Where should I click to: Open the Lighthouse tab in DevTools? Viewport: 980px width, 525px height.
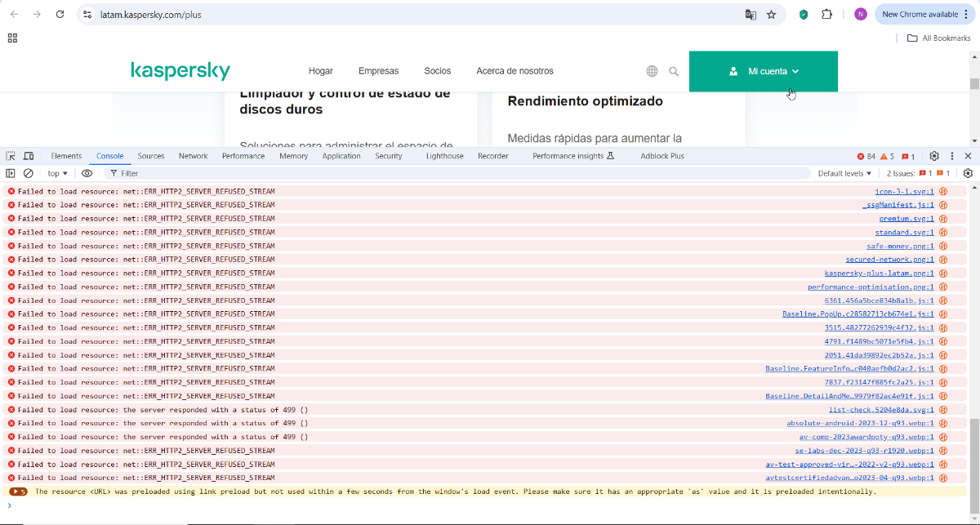coord(444,156)
